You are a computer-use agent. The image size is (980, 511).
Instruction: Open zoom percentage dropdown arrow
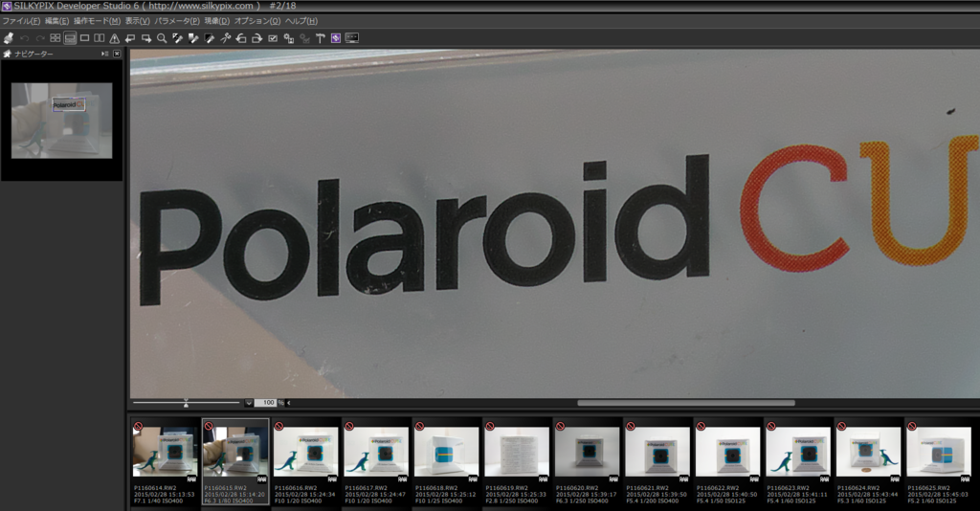[x=249, y=403]
